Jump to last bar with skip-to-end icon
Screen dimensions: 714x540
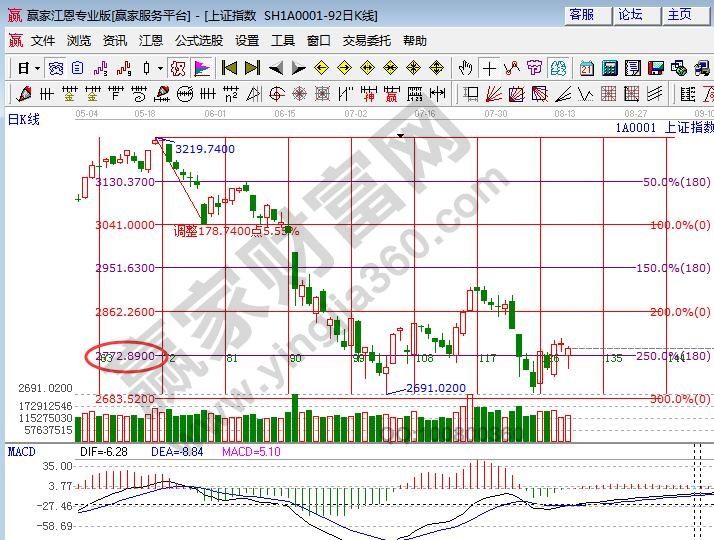pyautogui.click(x=252, y=68)
